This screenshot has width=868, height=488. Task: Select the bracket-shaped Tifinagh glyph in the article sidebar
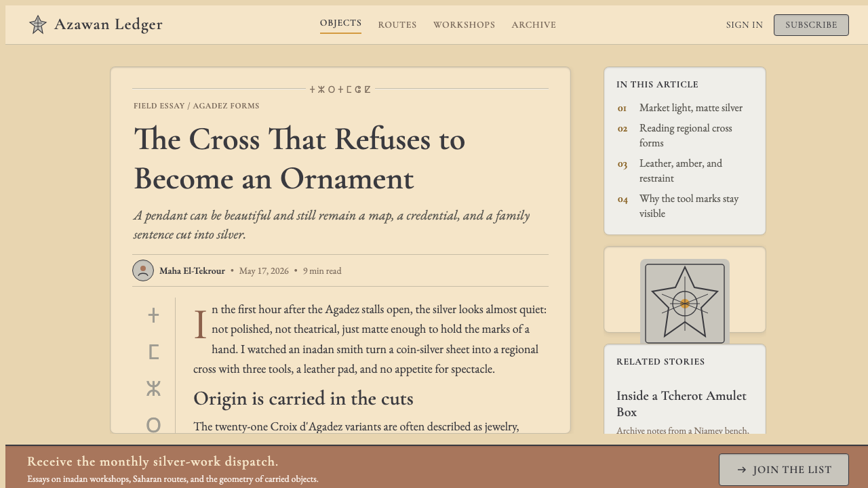(154, 352)
